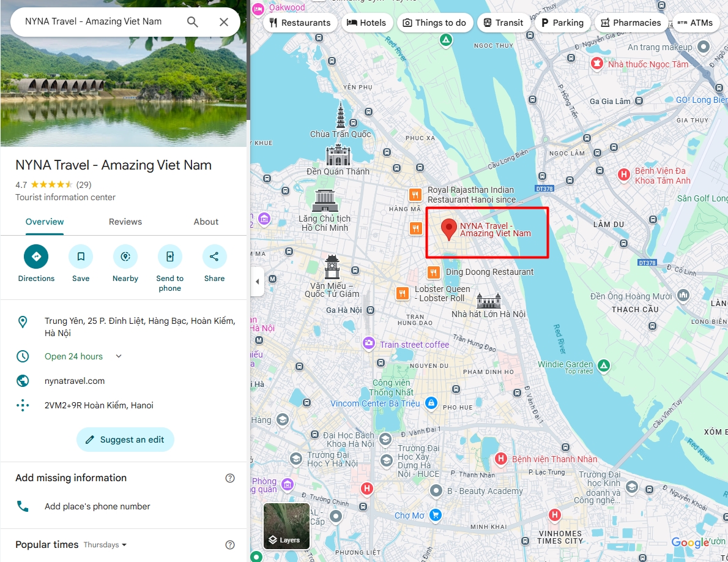
Task: Click the search magnifier icon
Action: click(192, 22)
